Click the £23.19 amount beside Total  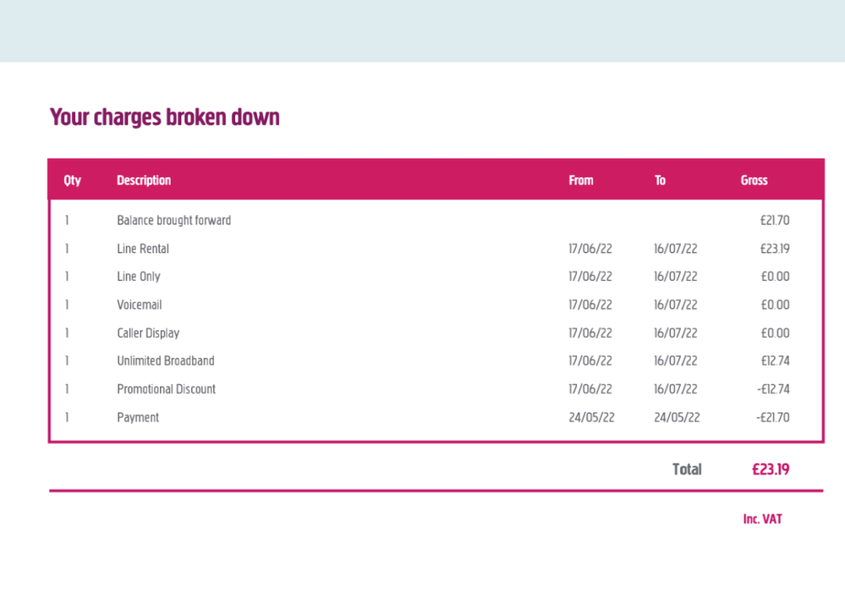pyautogui.click(x=771, y=469)
